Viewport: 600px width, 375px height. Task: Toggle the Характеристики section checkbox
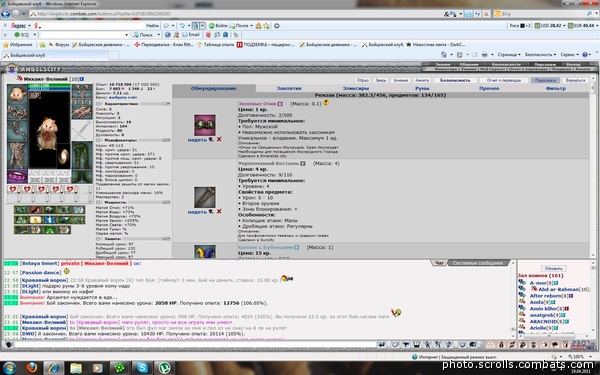coord(98,104)
